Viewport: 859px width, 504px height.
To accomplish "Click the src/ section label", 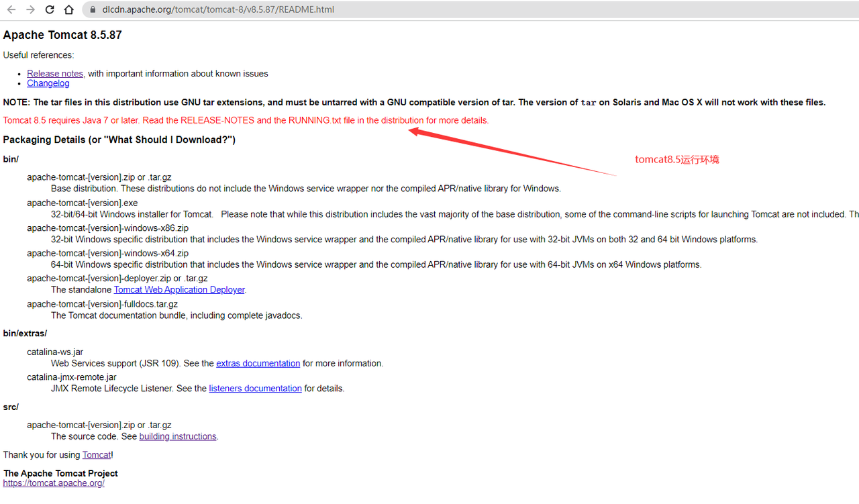I will click(x=11, y=407).
